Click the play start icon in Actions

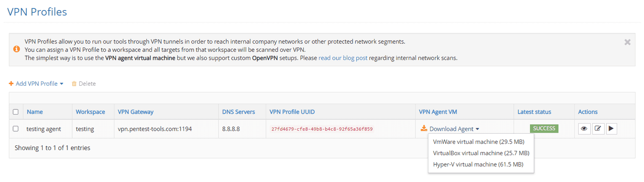coord(611,129)
